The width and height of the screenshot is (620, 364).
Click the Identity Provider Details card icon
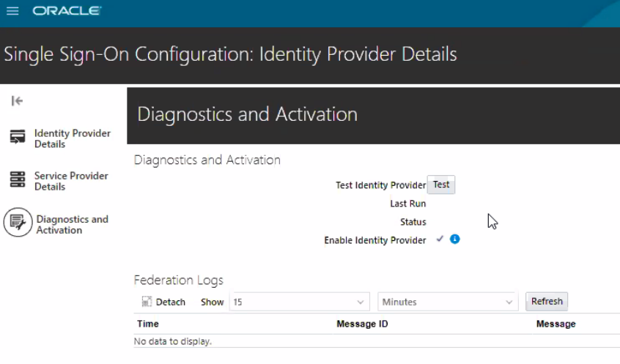[18, 137]
